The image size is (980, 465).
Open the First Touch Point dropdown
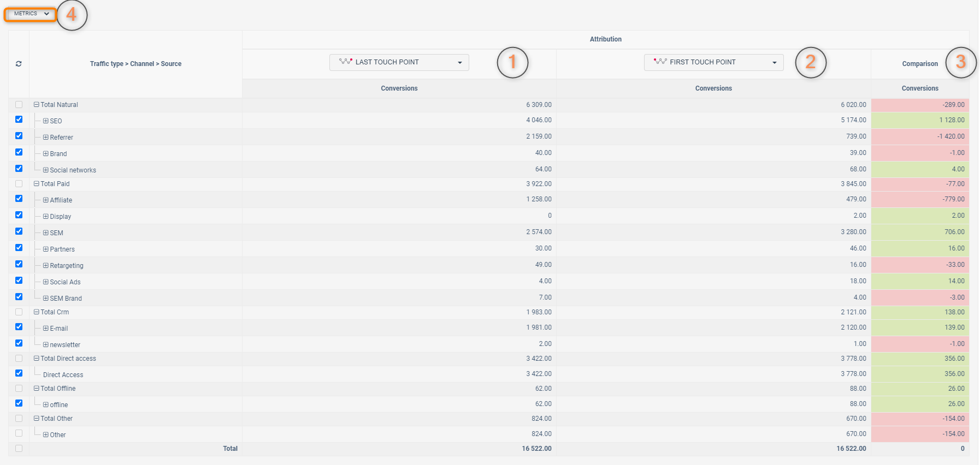point(713,62)
